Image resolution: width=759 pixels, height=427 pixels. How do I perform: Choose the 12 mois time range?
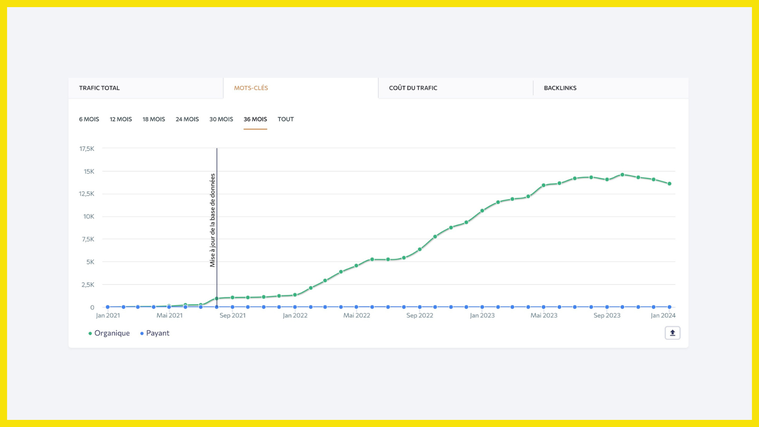pos(121,119)
